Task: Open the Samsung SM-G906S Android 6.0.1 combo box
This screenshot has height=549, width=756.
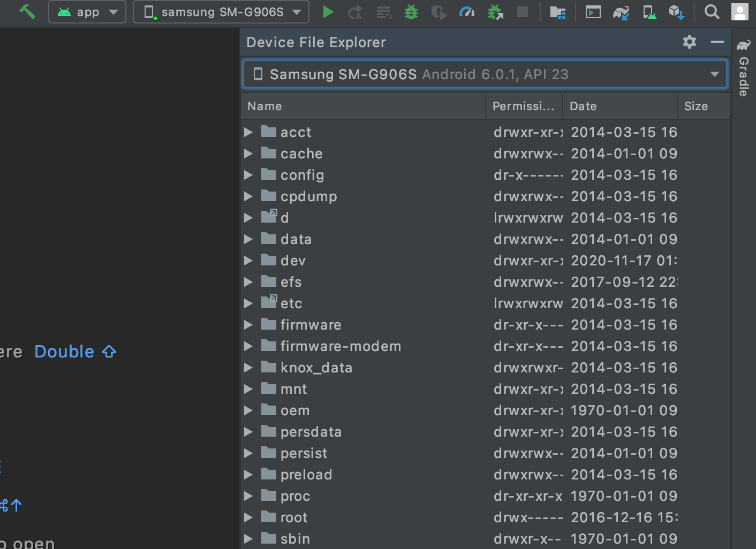Action: 485,74
